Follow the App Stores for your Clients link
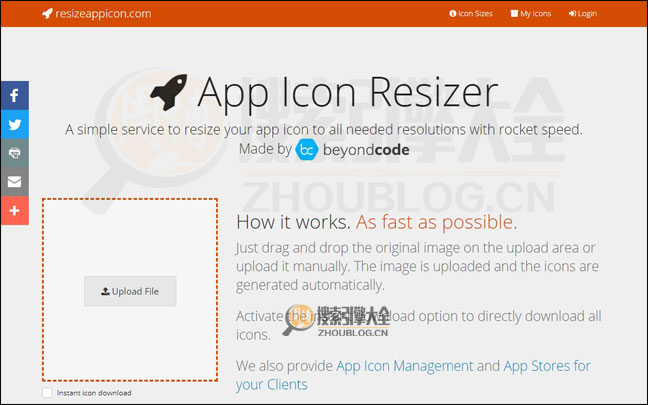 coord(413,375)
